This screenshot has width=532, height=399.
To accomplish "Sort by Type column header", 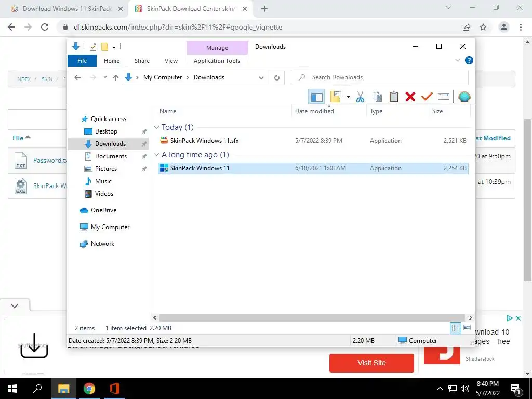I will [376, 111].
